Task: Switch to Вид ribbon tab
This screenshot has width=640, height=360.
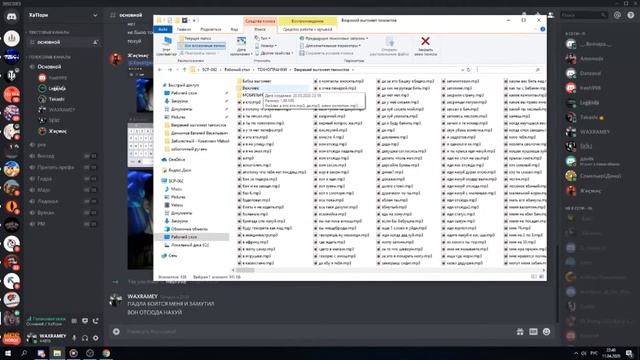Action: pos(234,29)
